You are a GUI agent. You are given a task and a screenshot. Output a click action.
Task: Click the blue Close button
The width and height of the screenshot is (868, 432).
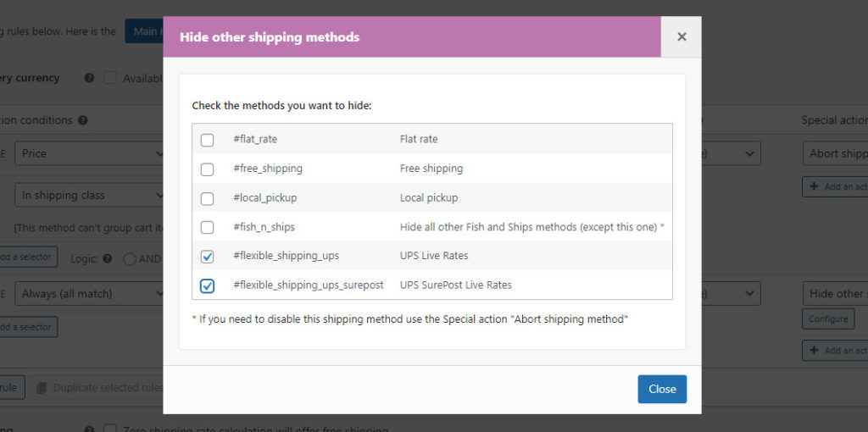(662, 389)
